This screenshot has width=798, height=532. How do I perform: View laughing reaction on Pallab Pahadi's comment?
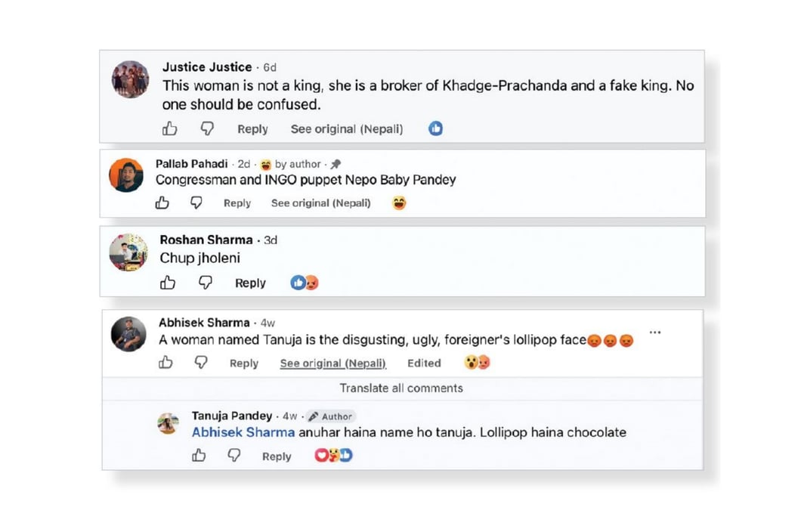click(x=400, y=203)
